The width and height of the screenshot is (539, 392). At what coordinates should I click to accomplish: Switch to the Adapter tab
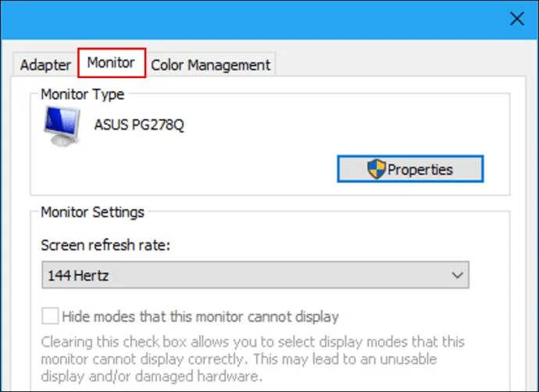(x=45, y=65)
